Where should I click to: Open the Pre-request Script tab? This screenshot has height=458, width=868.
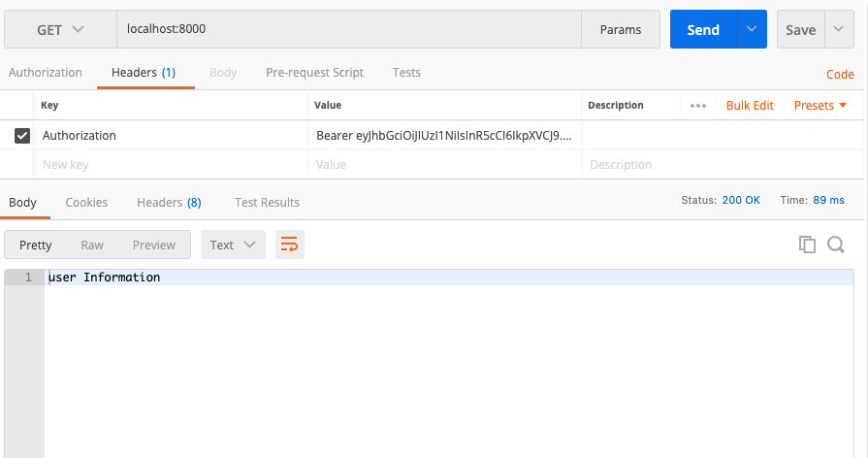tap(314, 73)
